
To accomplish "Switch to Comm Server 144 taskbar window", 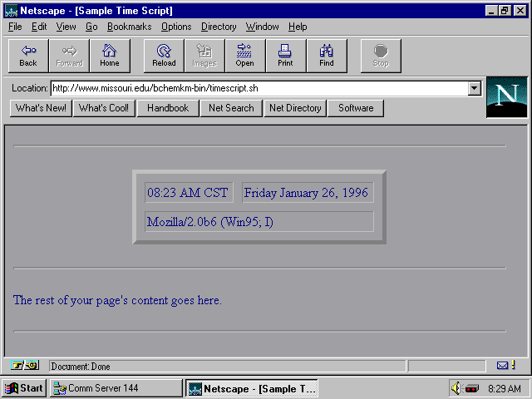I will click(x=116, y=388).
